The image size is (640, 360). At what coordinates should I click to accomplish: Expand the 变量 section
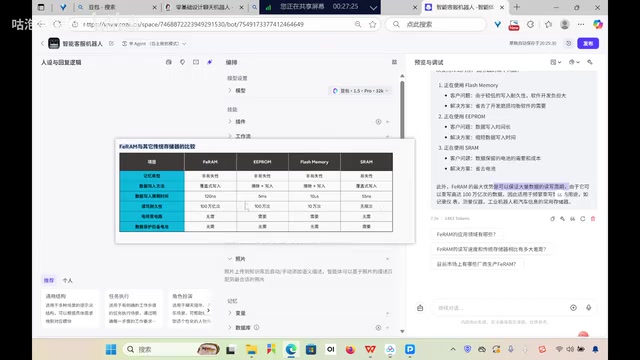point(230,313)
